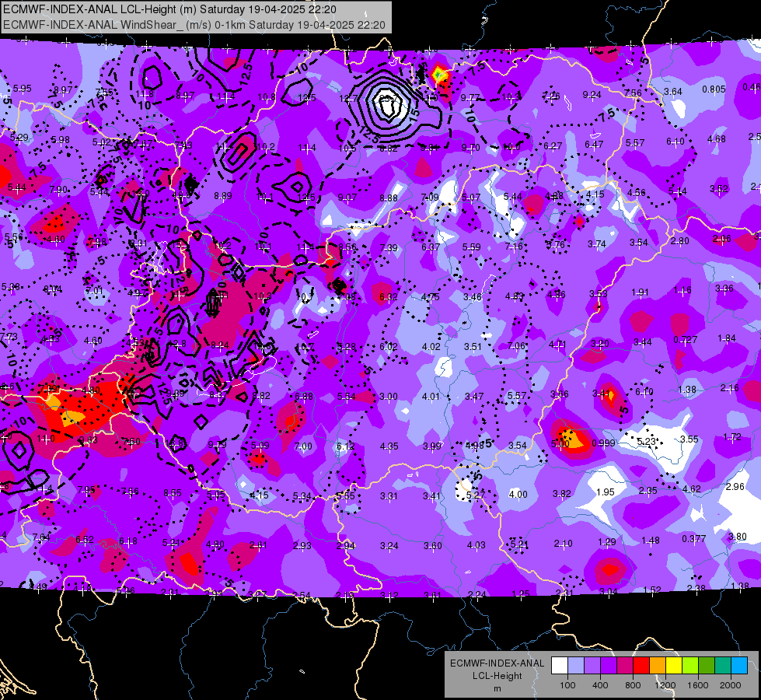The image size is (761, 700).
Task: Click the grid value '1.29'
Action: pos(606,541)
